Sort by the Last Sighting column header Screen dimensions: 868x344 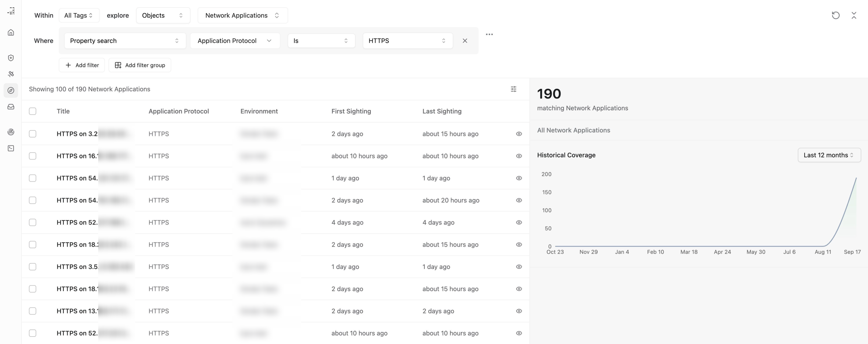pyautogui.click(x=442, y=111)
